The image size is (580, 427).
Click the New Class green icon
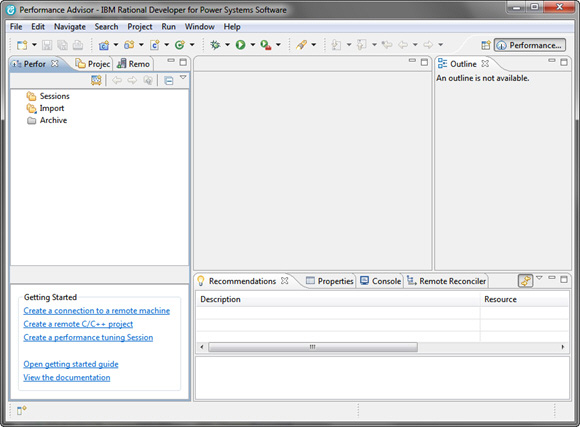pos(180,45)
